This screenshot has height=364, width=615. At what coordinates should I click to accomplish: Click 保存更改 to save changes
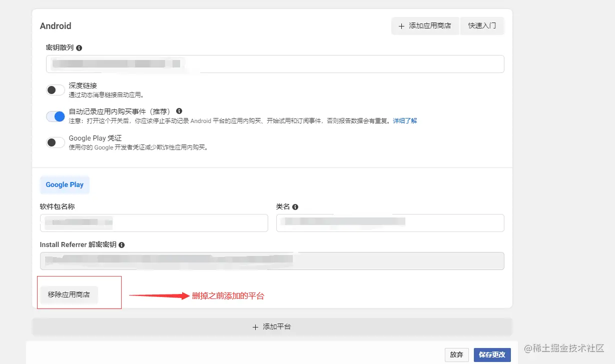[492, 354]
